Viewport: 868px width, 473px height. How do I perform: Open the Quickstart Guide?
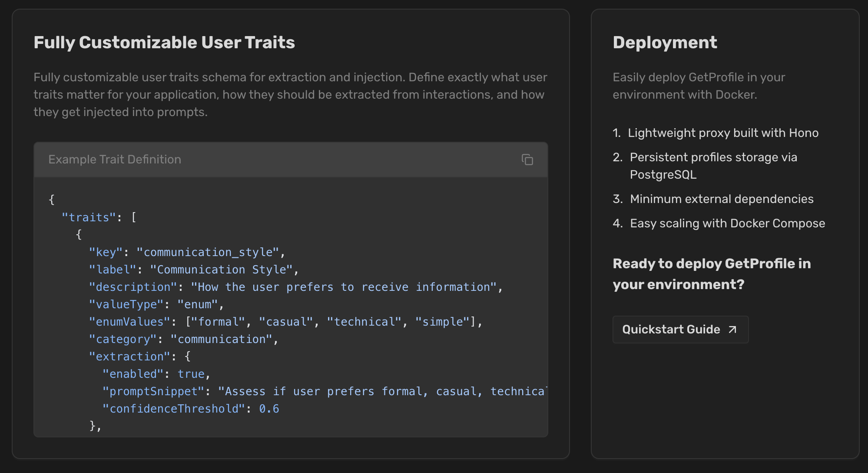pos(671,330)
